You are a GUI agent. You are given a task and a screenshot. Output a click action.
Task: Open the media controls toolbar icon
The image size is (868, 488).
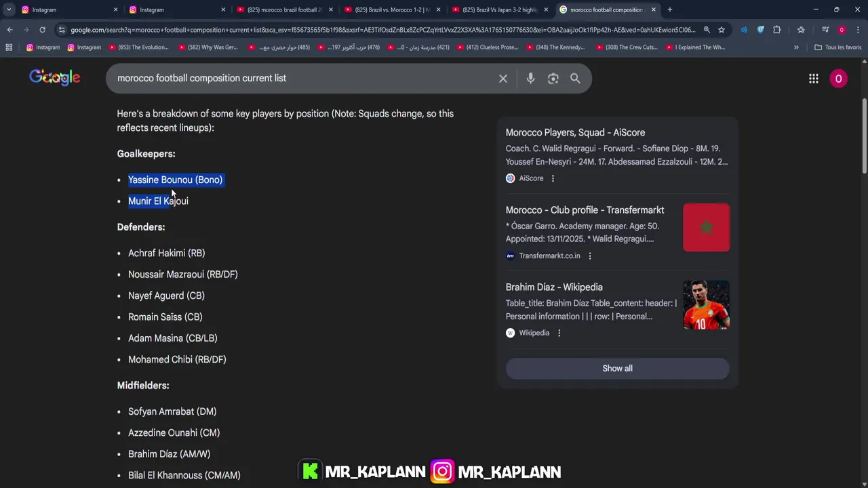click(825, 30)
